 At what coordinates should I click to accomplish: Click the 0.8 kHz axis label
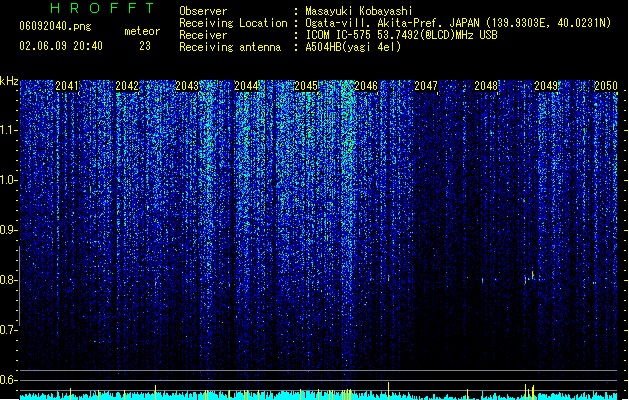9,280
